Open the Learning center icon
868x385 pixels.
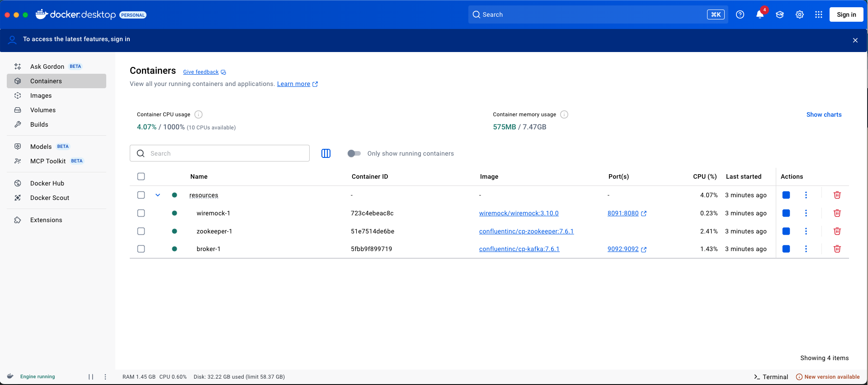[x=780, y=14]
